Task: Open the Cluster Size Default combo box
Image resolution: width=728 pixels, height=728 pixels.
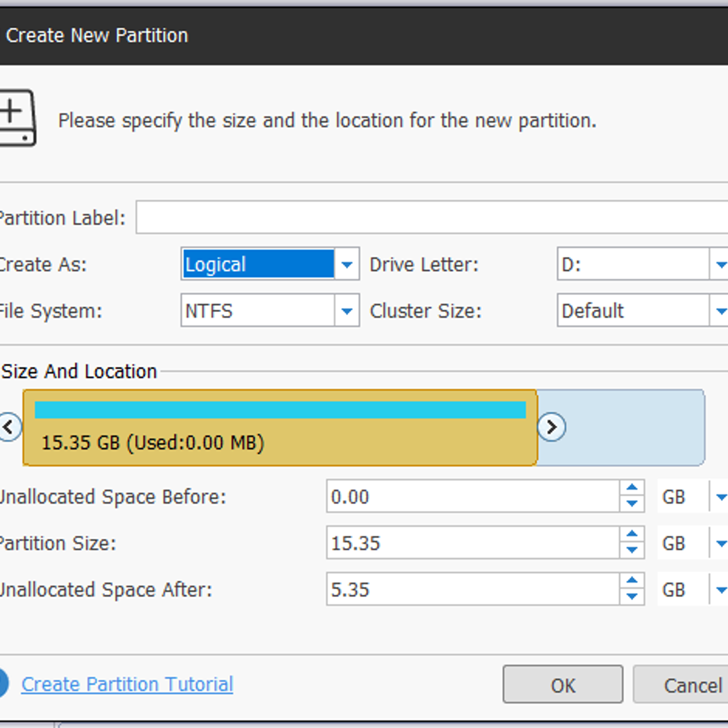Action: [642, 310]
